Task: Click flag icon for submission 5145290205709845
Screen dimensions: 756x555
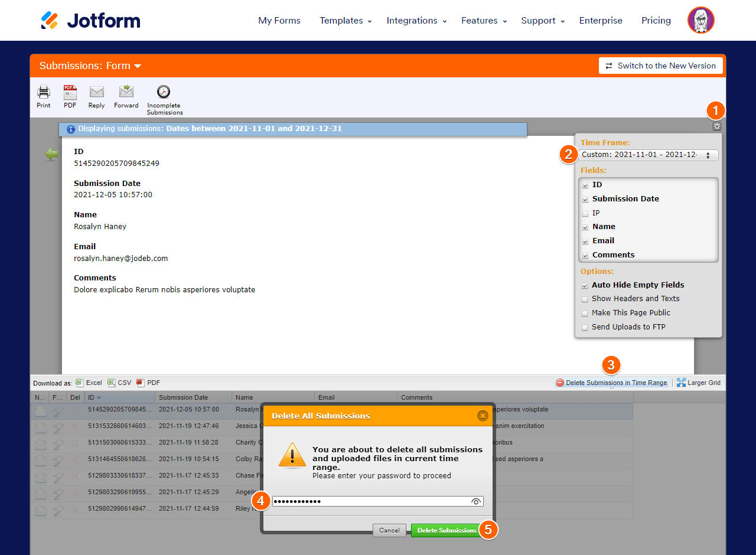Action: [58, 410]
